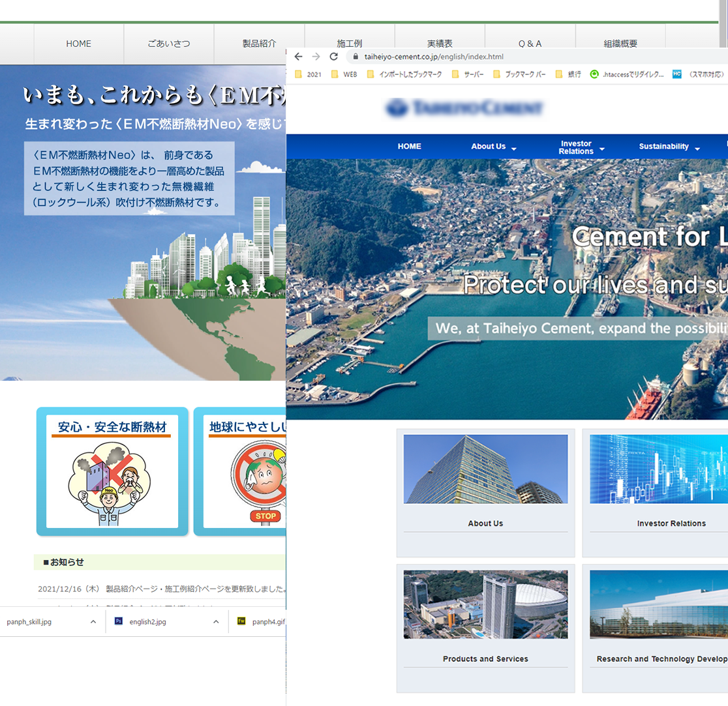Open the インポートしたブックマーク bookmark folder
Image resolution: width=728 pixels, height=706 pixels.
404,74
